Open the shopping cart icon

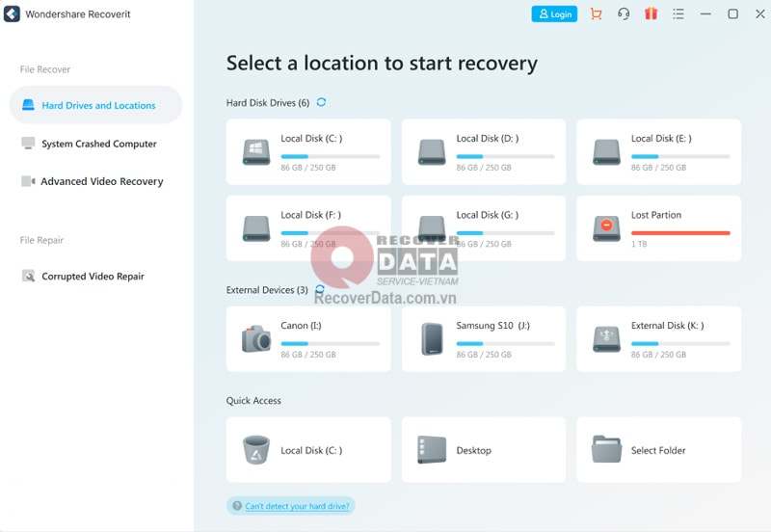(x=596, y=14)
